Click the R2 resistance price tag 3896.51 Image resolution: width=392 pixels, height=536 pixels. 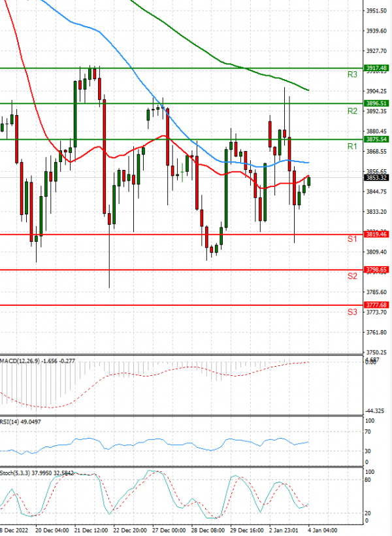pos(376,103)
